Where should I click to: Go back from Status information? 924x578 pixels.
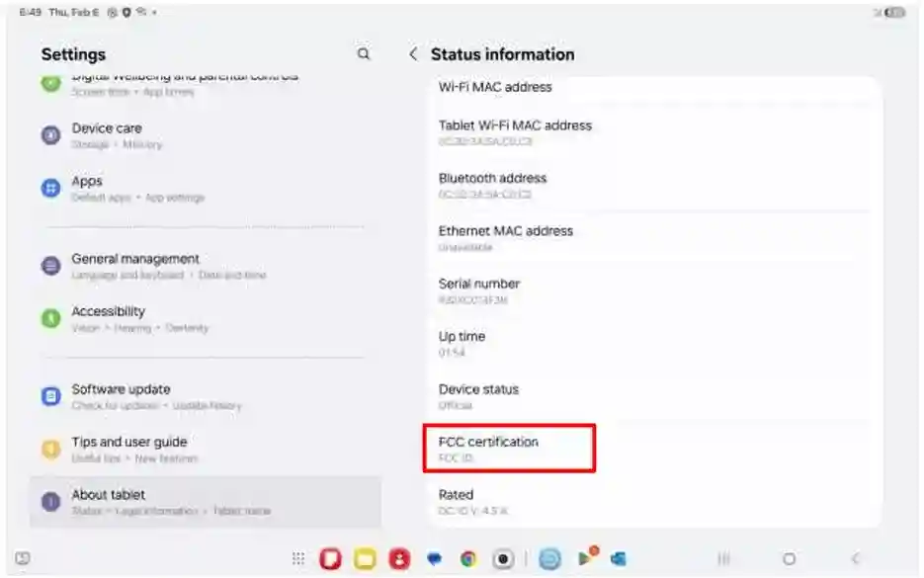point(413,54)
